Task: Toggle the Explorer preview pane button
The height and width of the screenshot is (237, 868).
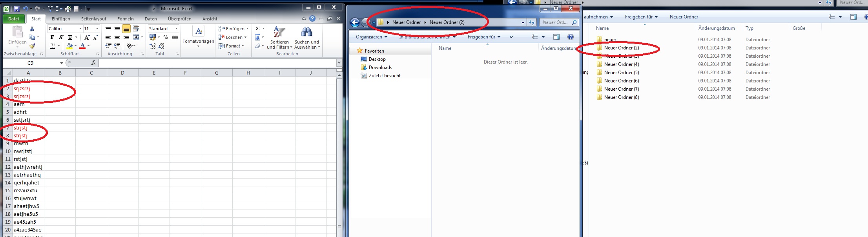Action: click(556, 37)
